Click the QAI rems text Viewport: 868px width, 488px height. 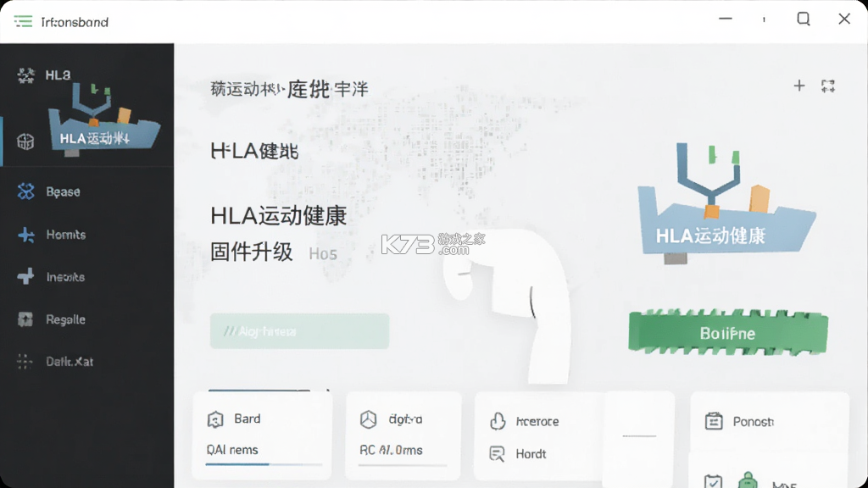232,450
